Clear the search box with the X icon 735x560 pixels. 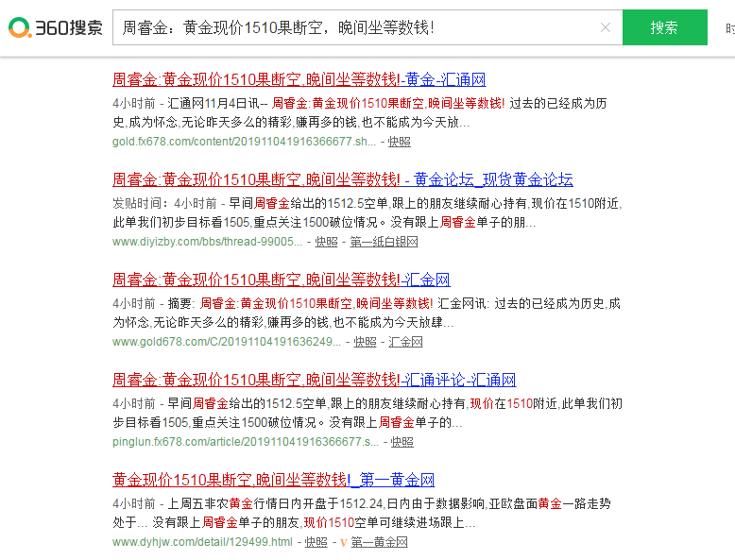(x=606, y=27)
